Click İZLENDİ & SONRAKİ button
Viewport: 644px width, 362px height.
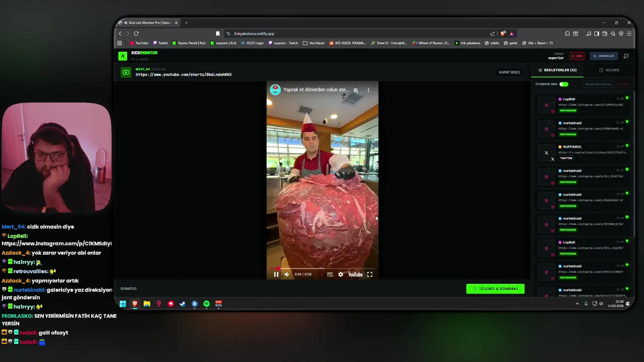495,289
